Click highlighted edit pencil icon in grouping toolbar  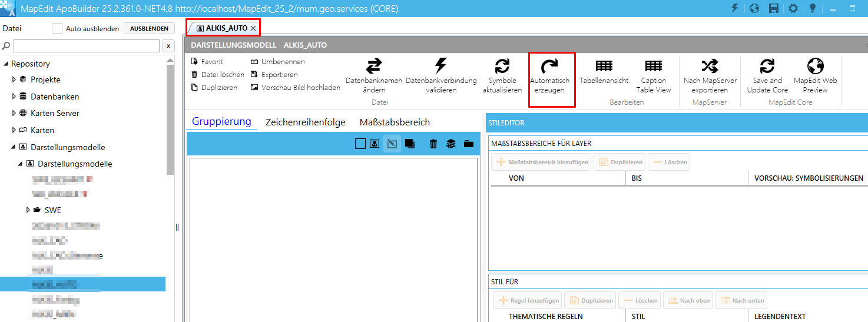click(x=392, y=143)
